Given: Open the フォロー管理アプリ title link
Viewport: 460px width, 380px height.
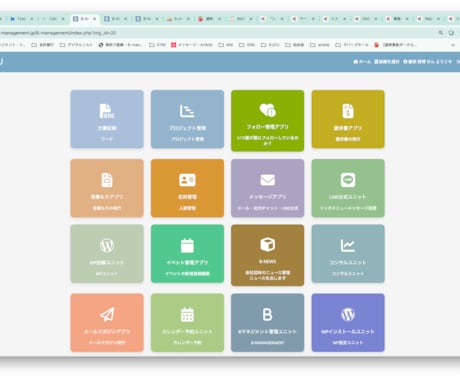Looking at the screenshot, I should [267, 127].
